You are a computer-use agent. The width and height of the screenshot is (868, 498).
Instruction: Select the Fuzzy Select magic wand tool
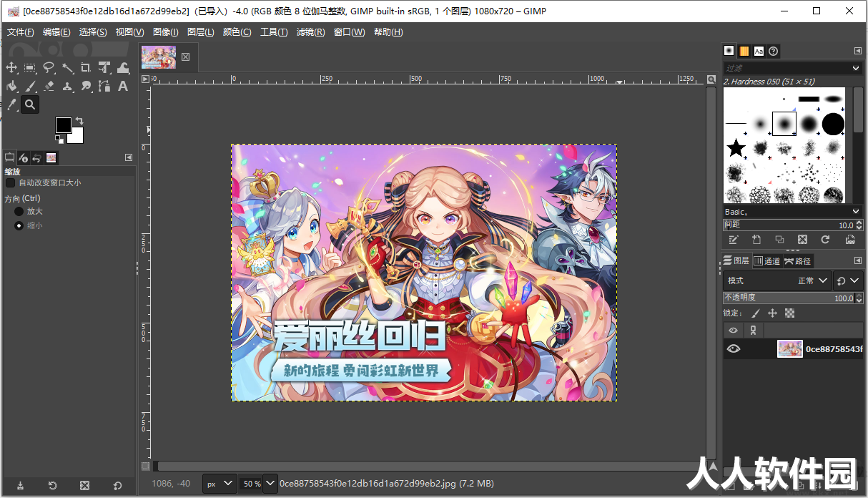pyautogui.click(x=67, y=68)
